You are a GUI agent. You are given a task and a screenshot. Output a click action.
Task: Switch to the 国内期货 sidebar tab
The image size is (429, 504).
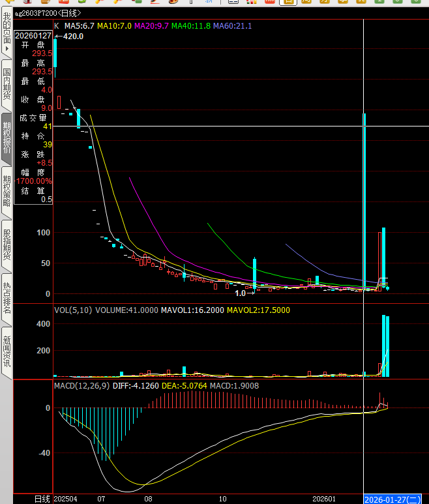[x=7, y=83]
